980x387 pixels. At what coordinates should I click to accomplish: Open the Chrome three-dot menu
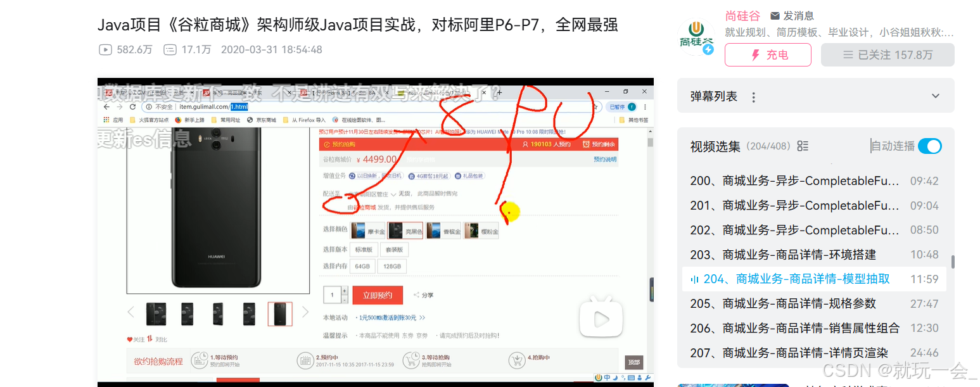coord(646,106)
